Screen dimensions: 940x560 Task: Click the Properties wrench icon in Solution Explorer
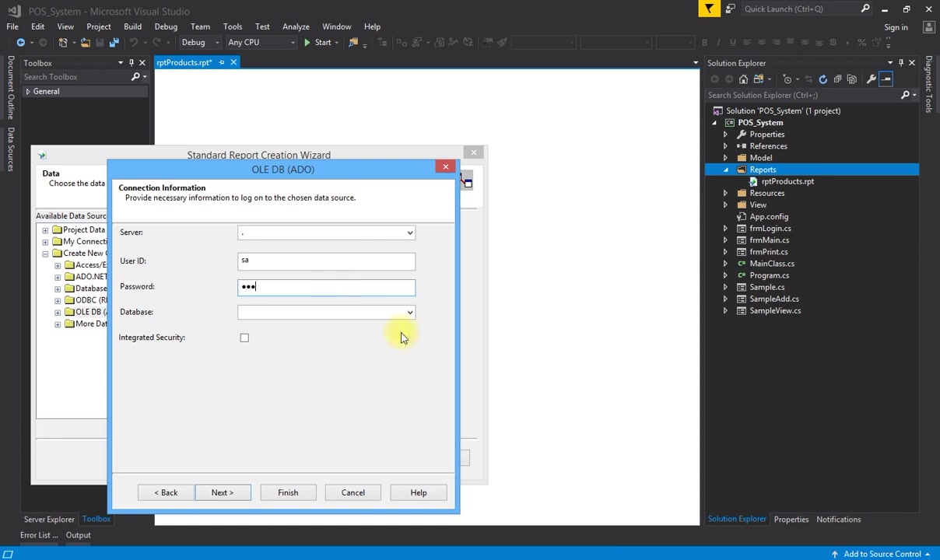click(872, 79)
